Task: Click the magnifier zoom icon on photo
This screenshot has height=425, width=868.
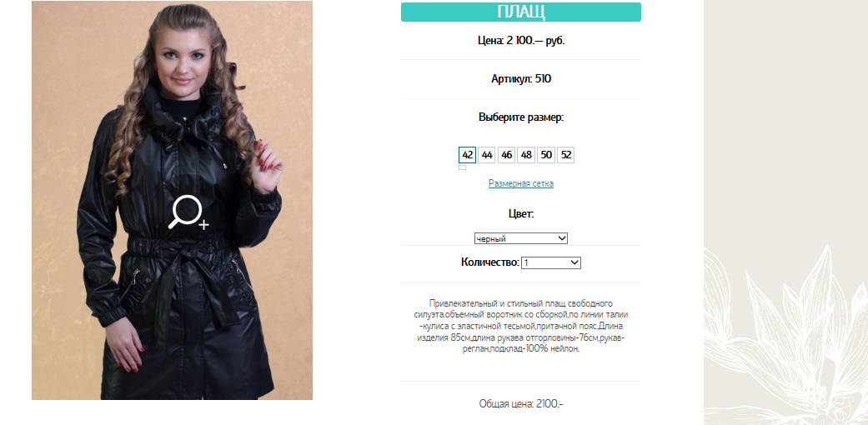Action: [x=188, y=212]
